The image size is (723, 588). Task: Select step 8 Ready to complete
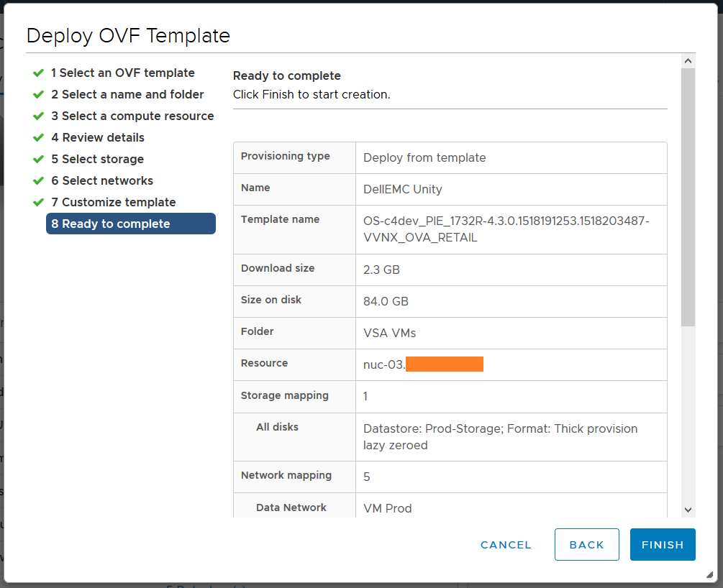(131, 224)
